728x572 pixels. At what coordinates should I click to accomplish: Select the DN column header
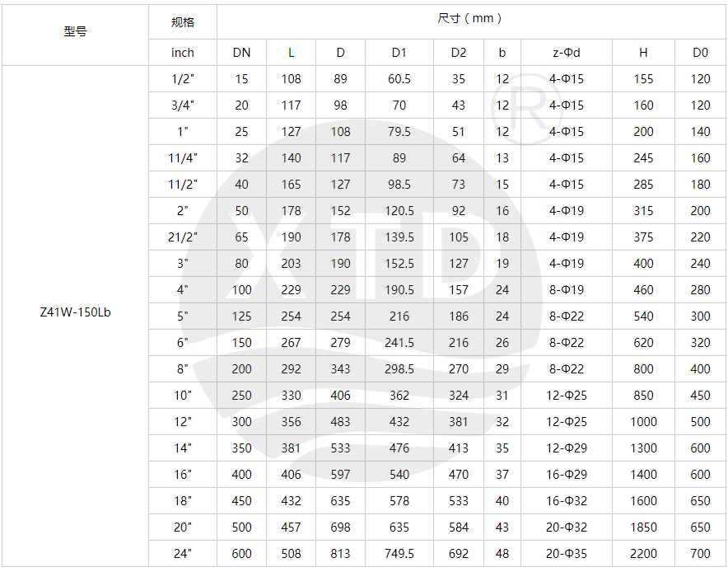point(241,52)
